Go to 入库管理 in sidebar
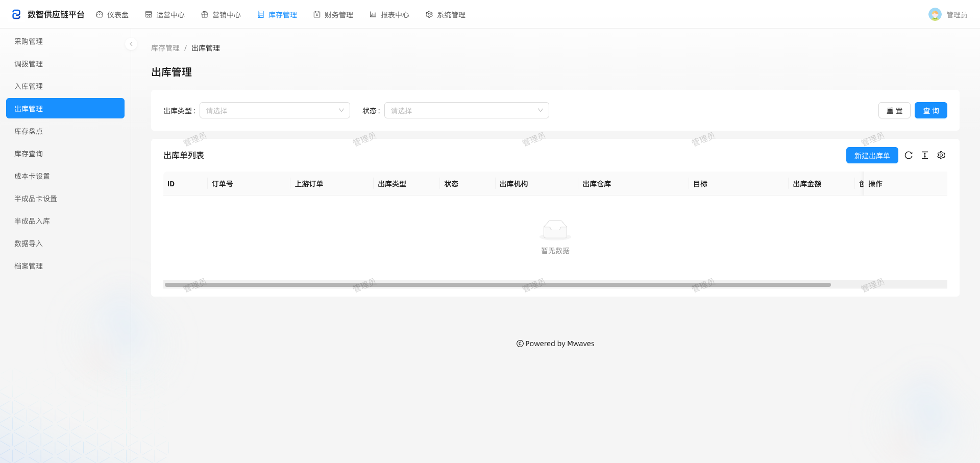 [65, 86]
